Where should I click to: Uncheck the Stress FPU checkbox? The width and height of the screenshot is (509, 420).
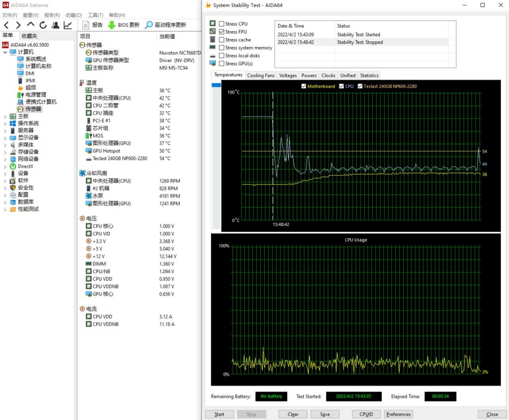point(222,32)
